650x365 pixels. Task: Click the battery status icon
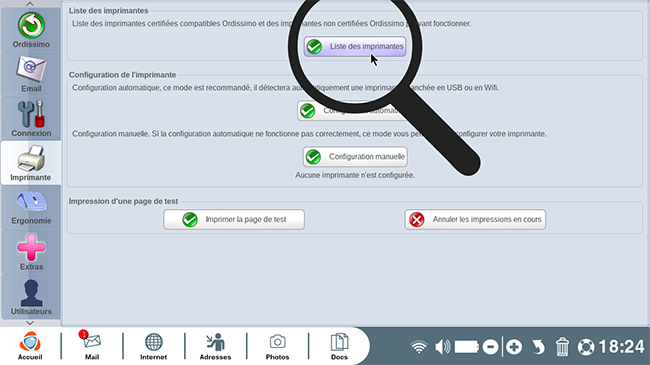pyautogui.click(x=467, y=347)
